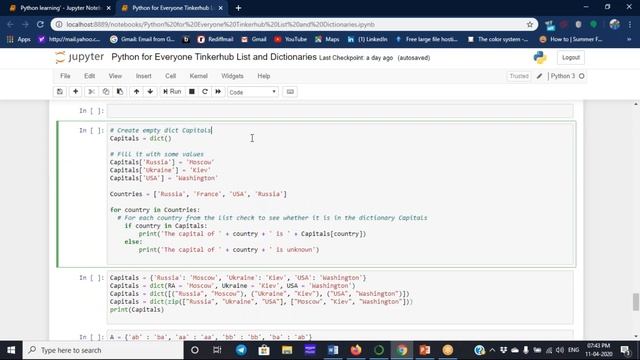Screen dimensions: 640x360
Task: Open the Widgets menu
Action: tap(232, 76)
